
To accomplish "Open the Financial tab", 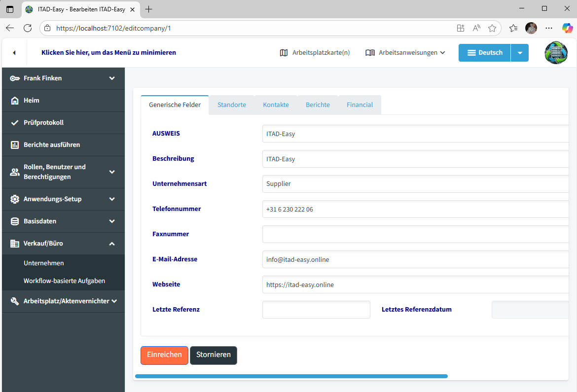I will pos(360,105).
